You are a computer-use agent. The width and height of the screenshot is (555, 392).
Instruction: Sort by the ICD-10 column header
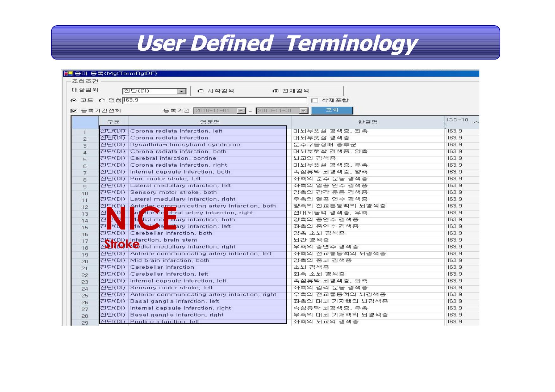point(457,120)
